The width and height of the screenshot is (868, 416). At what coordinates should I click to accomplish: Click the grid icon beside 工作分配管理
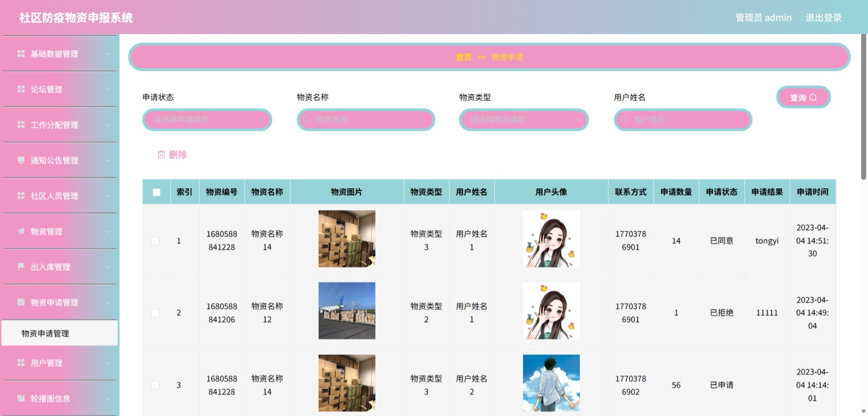click(21, 125)
